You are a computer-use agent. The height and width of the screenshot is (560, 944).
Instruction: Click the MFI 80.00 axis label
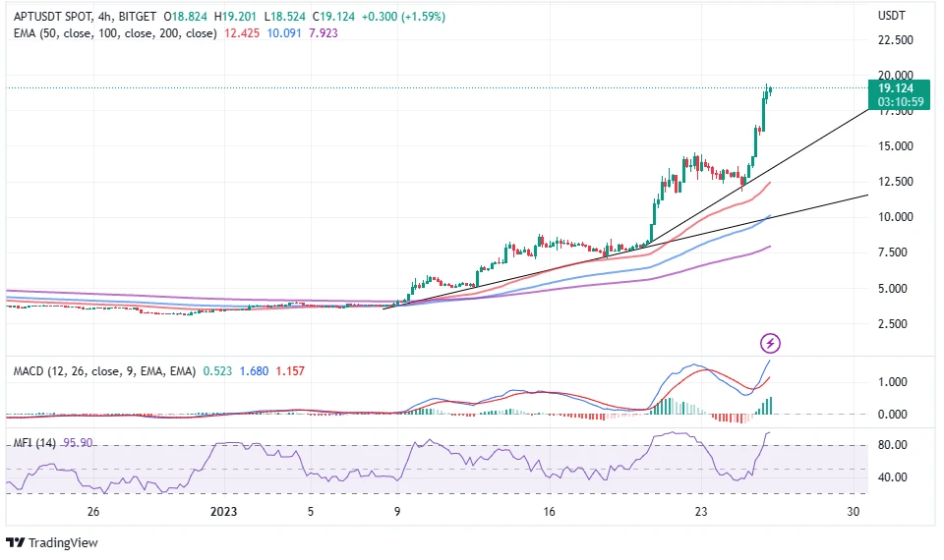coord(893,445)
